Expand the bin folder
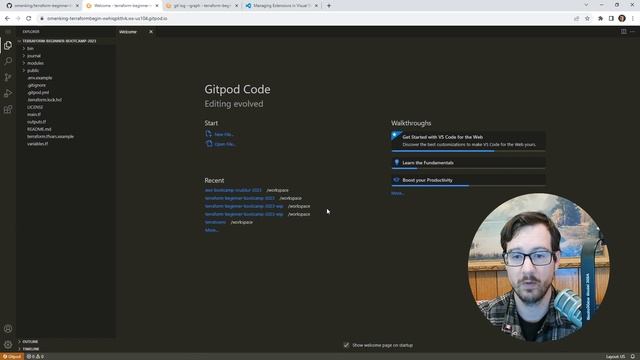The width and height of the screenshot is (640, 360). click(x=65, y=48)
